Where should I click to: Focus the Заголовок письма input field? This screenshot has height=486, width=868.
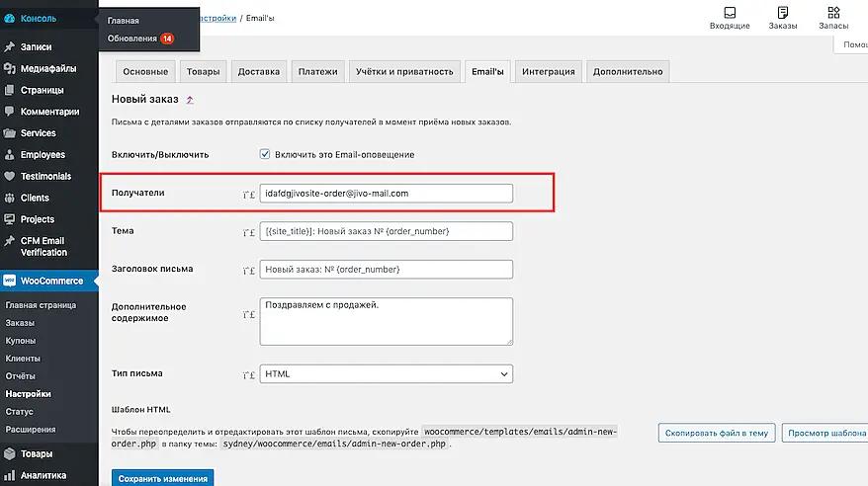[387, 270]
